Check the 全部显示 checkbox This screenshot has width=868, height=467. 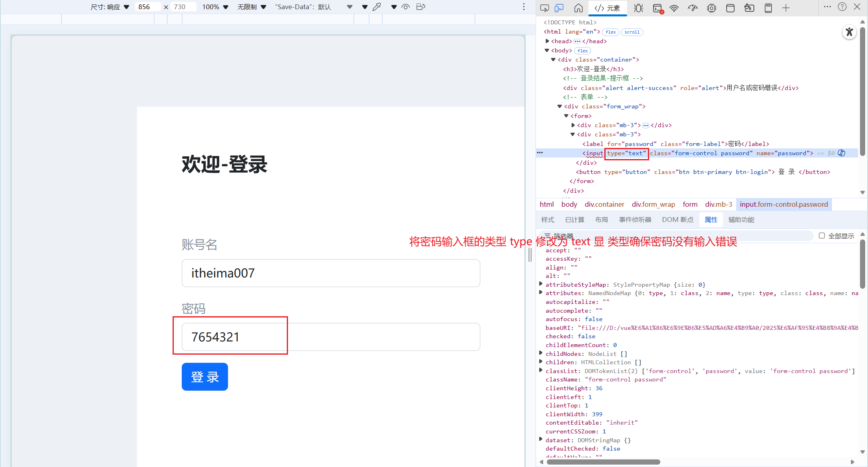pyautogui.click(x=822, y=236)
